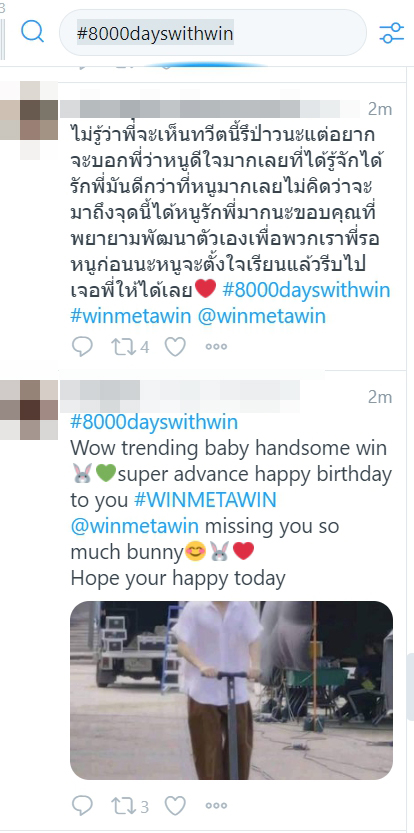Screen dimensions: 414x833
Task: Open @winmetawin mention in the Thai tweet
Action: [261, 316]
